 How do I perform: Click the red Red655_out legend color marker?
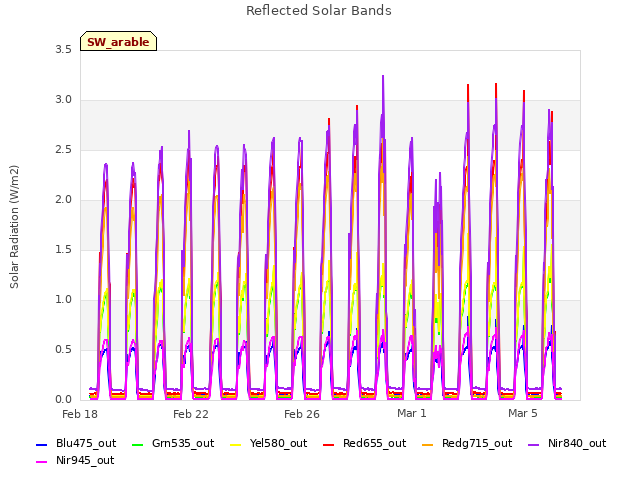[329, 444]
